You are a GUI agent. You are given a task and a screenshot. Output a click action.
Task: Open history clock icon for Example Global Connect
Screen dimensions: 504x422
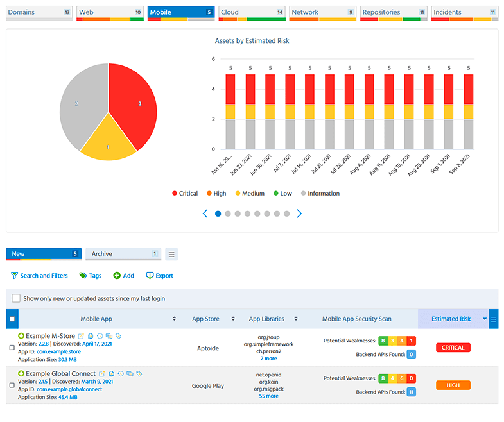tap(121, 373)
